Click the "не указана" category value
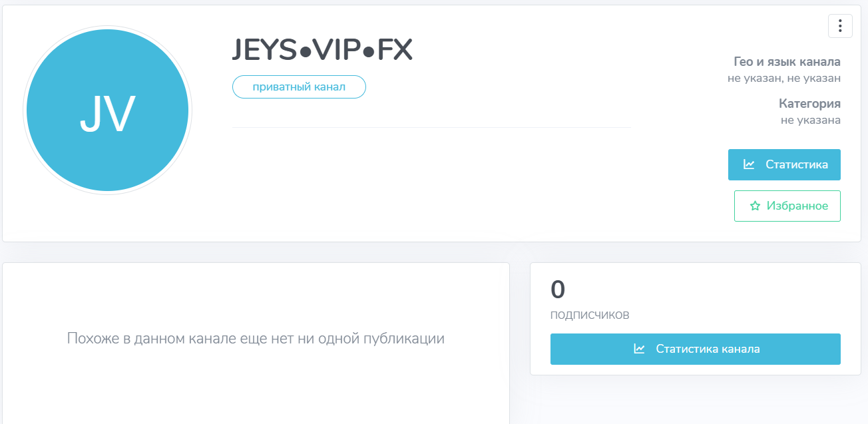 coord(810,120)
